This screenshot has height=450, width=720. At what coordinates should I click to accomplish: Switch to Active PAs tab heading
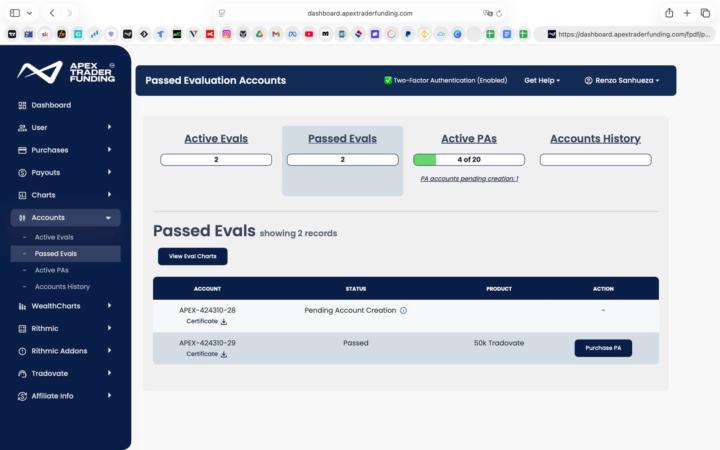pos(469,139)
